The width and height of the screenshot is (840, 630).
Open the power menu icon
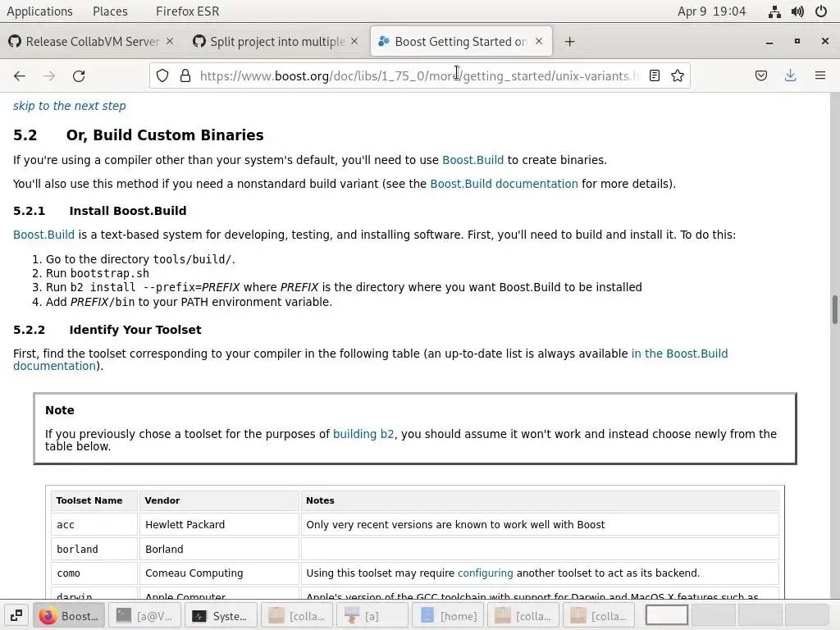[820, 11]
